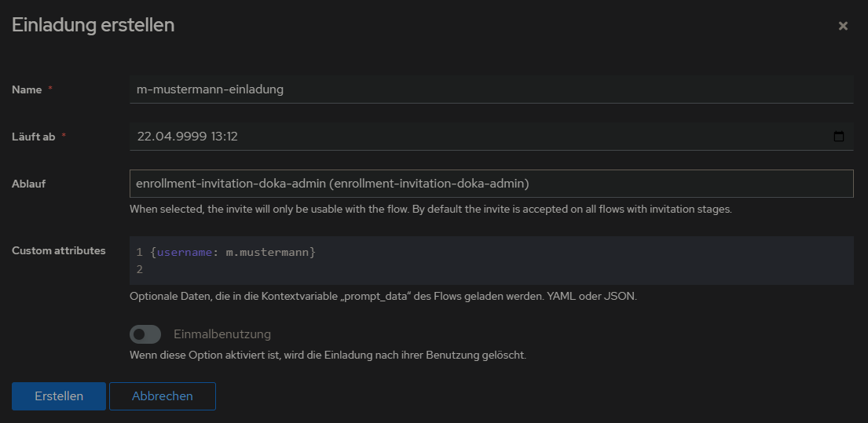Select the day segment 22 in expiry date
Screen dimensions: 868x423
click(x=144, y=137)
